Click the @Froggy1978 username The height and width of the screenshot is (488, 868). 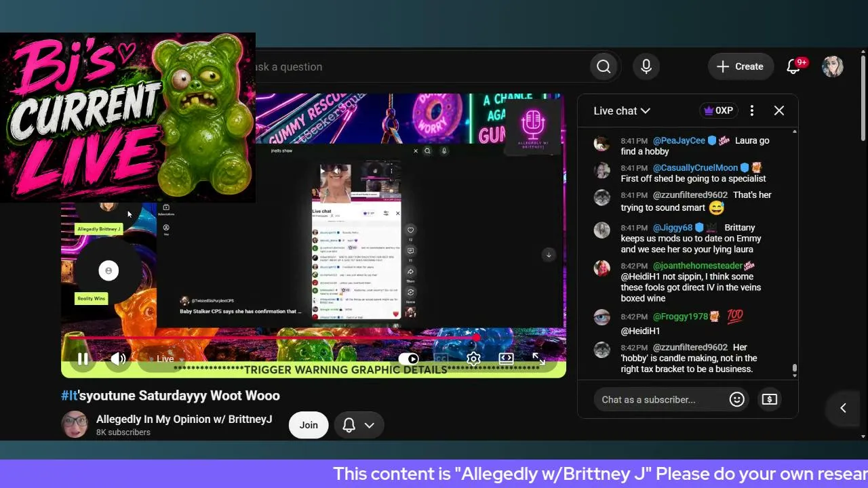coord(680,317)
